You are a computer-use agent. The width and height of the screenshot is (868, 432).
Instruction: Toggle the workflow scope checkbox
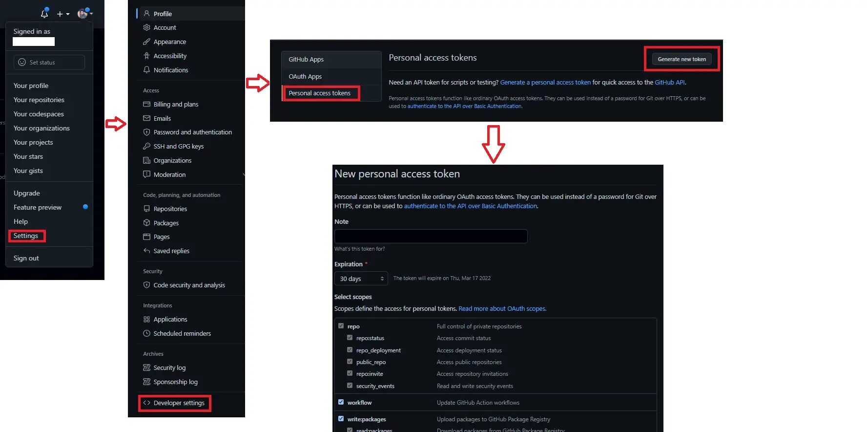(x=341, y=402)
